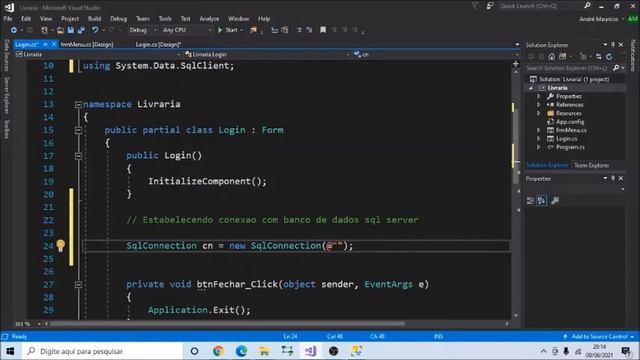Open the Edit menu
This screenshot has height=360, width=640.
26,19
